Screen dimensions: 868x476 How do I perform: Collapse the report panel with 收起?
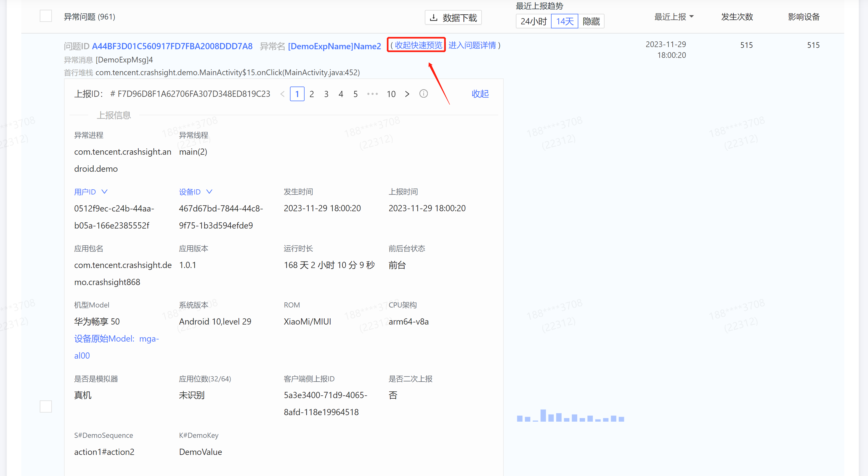480,94
